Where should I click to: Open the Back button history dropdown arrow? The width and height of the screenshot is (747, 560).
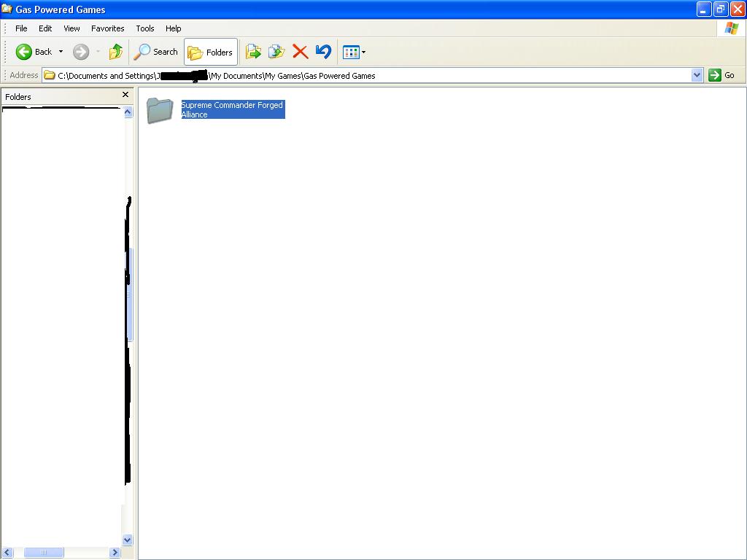[x=61, y=52]
